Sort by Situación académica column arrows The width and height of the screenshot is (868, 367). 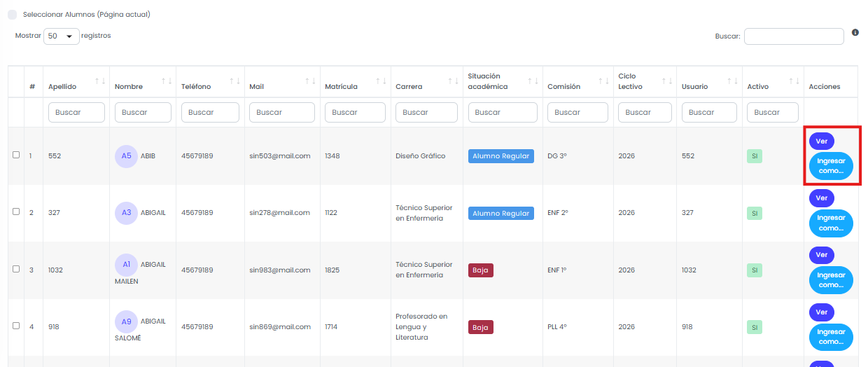(533, 81)
